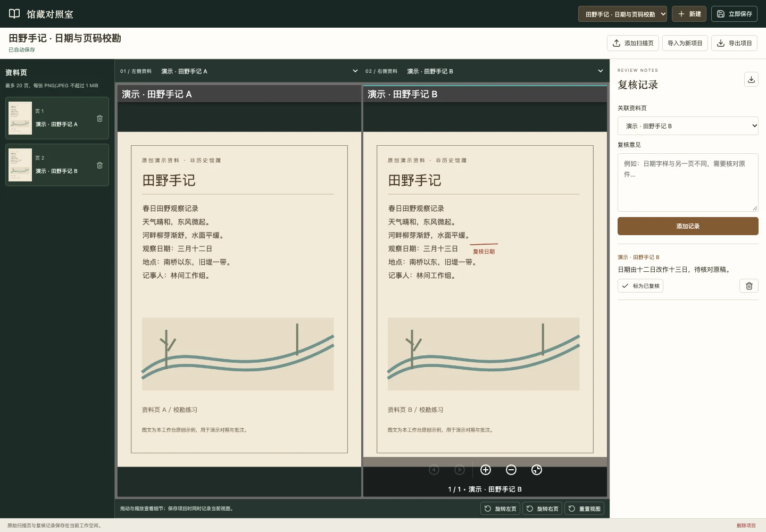Click the 复核意见 text area
The image size is (766, 532).
(x=688, y=182)
